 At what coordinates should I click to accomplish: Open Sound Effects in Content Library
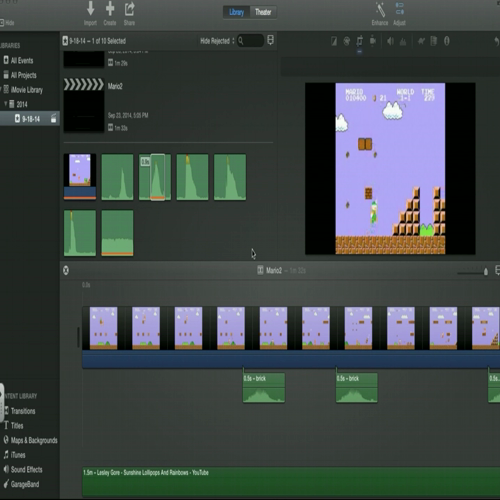click(23, 469)
